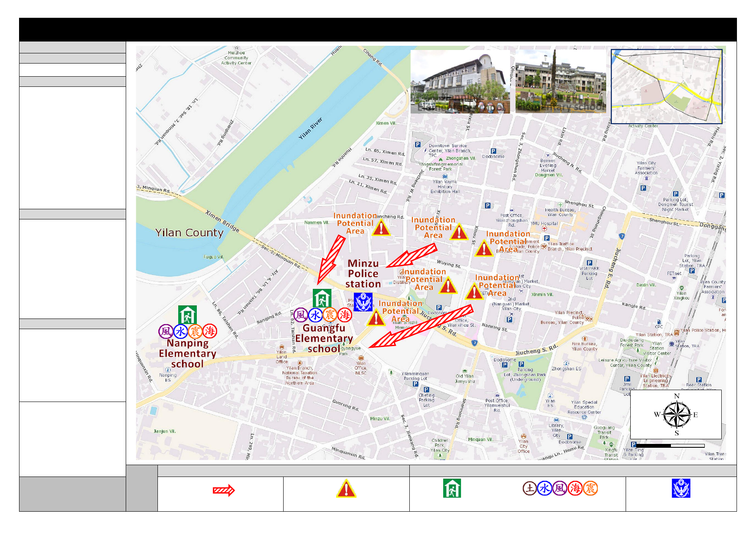
Task: Open the inset overview map thumbnail
Action: (667, 86)
